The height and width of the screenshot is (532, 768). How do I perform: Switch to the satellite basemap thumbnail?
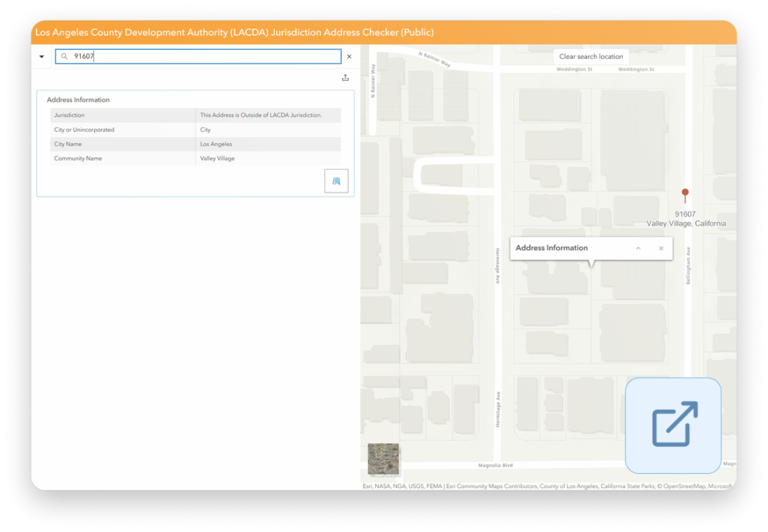383,459
